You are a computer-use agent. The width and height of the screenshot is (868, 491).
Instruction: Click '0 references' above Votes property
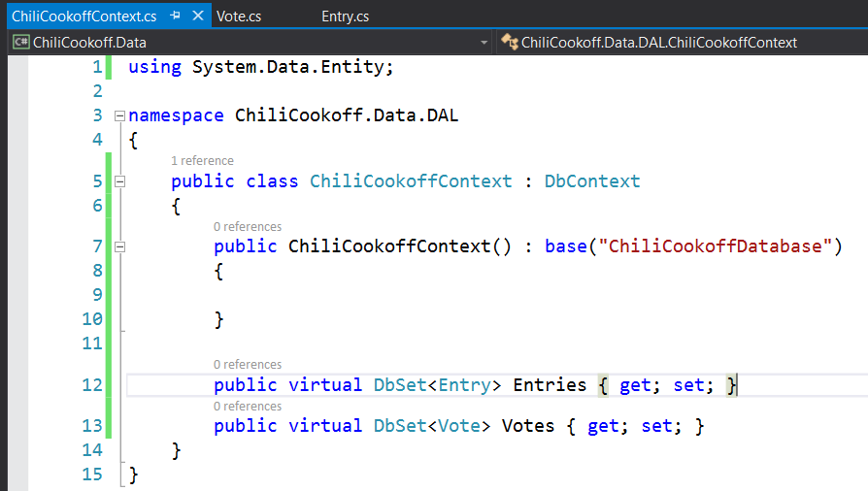point(248,407)
